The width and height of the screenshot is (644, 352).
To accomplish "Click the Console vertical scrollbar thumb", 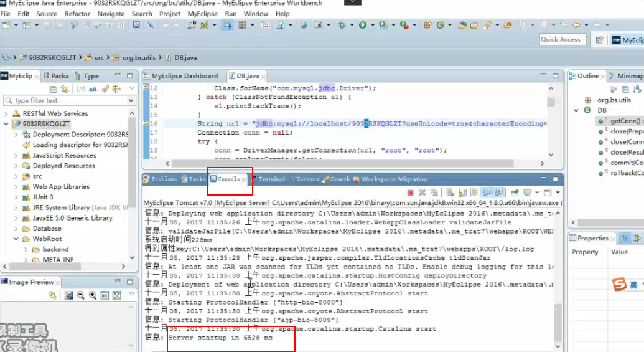I will click(558, 322).
